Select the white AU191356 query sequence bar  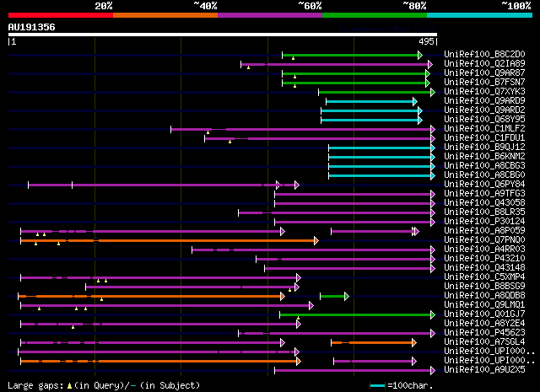pyautogui.click(x=223, y=35)
